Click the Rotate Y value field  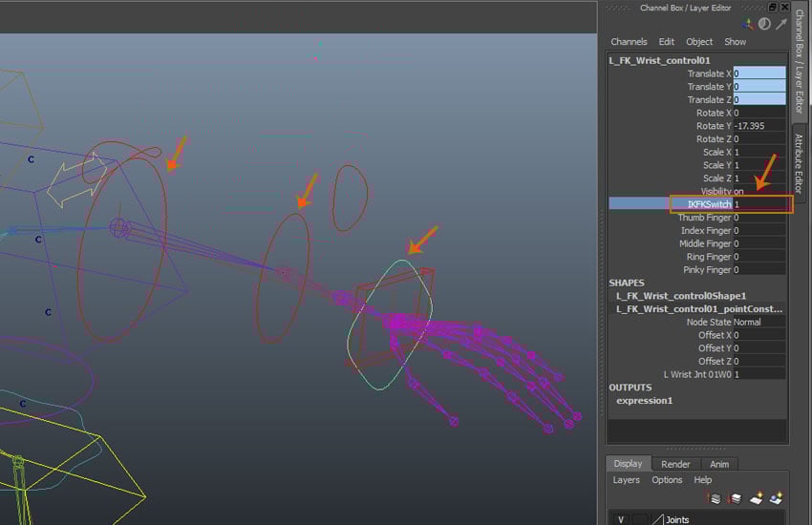[759, 126]
